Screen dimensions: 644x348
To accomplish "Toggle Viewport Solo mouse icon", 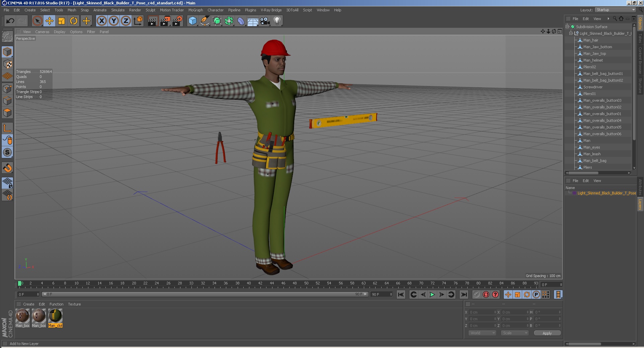I will (7, 140).
